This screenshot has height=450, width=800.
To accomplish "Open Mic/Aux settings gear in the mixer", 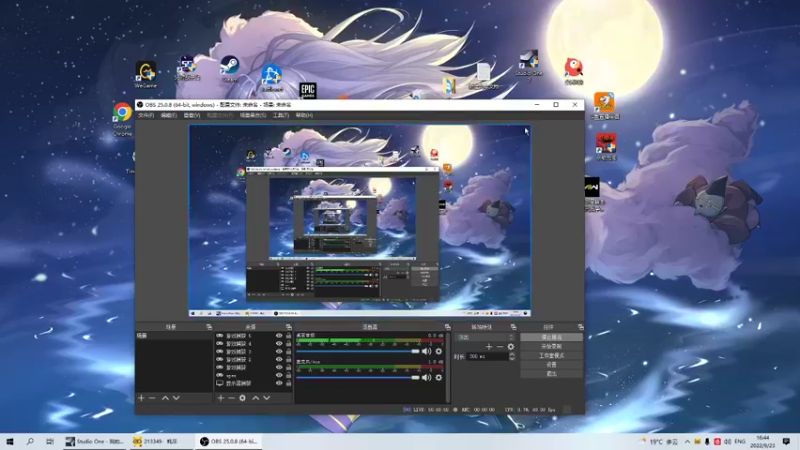I will coord(438,378).
